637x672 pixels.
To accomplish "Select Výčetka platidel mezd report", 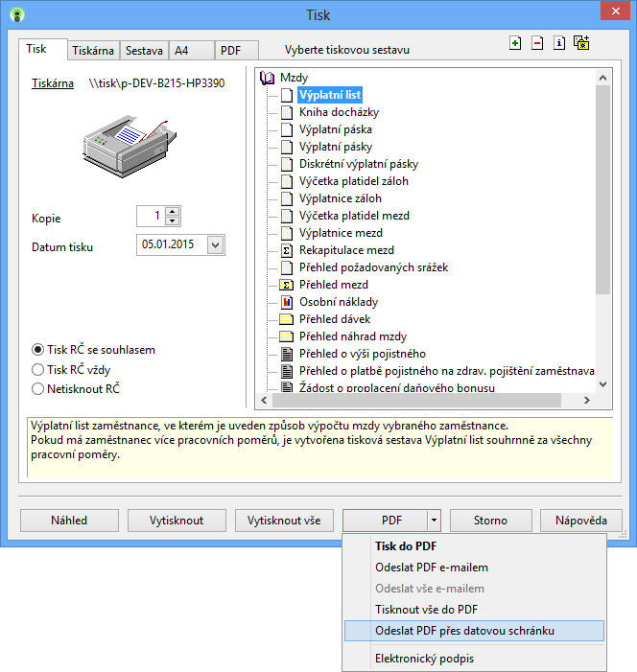I will click(x=354, y=216).
